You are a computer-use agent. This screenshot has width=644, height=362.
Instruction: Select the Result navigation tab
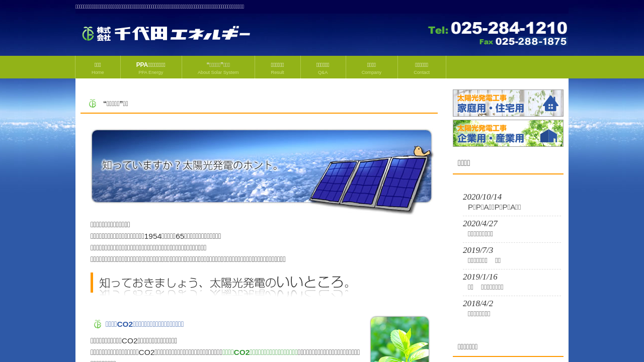pyautogui.click(x=277, y=68)
